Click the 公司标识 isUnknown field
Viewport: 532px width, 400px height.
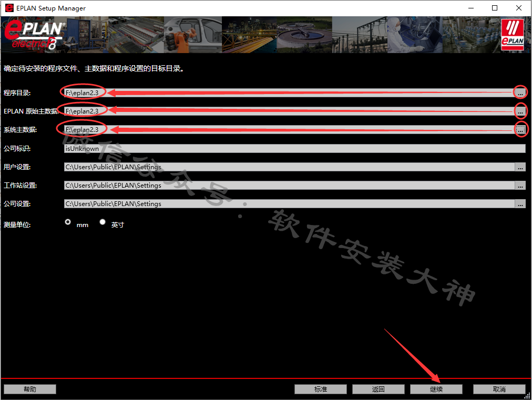295,149
